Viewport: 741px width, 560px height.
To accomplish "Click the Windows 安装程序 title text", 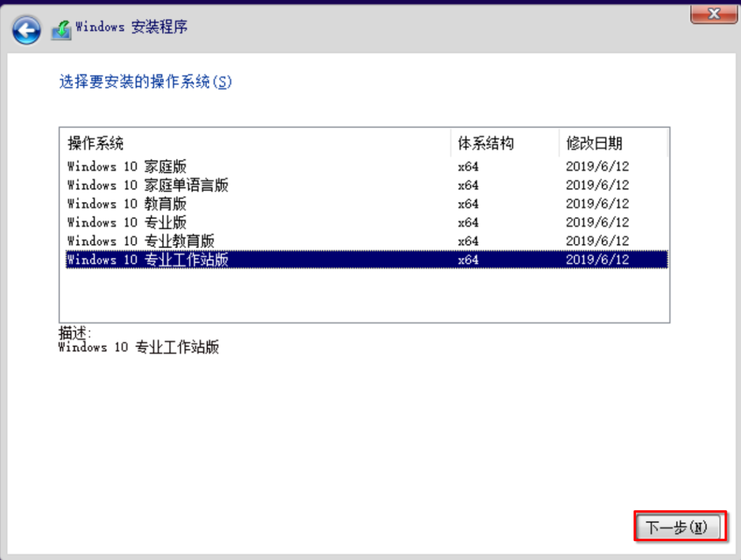I will click(131, 27).
